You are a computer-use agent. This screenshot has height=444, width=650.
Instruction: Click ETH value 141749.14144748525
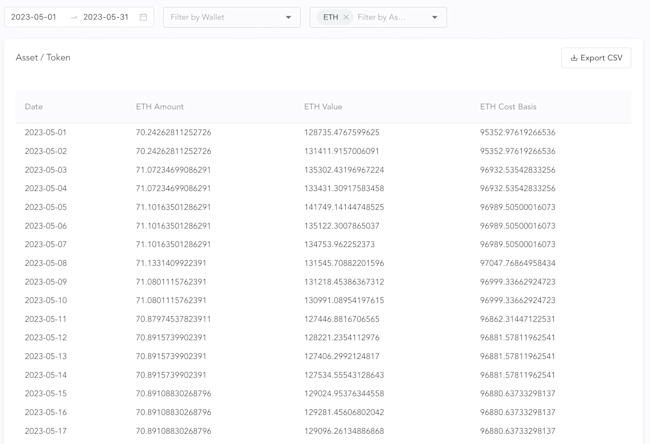(x=344, y=207)
